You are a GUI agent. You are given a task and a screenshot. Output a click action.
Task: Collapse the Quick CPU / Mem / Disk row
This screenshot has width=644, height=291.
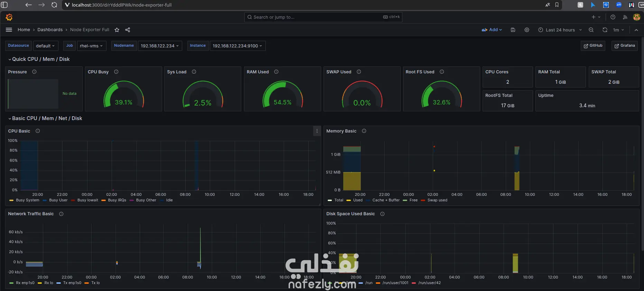point(39,59)
